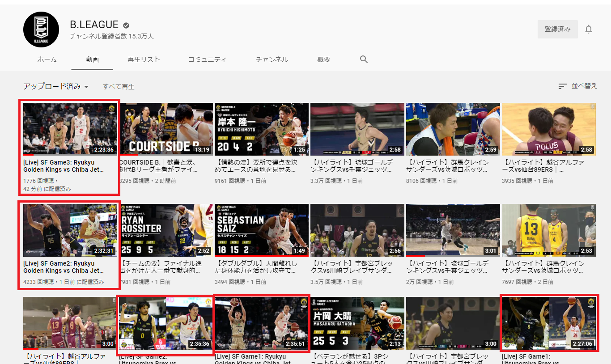
Task: Click the すべて再生 play all link
Action: pyautogui.click(x=119, y=87)
